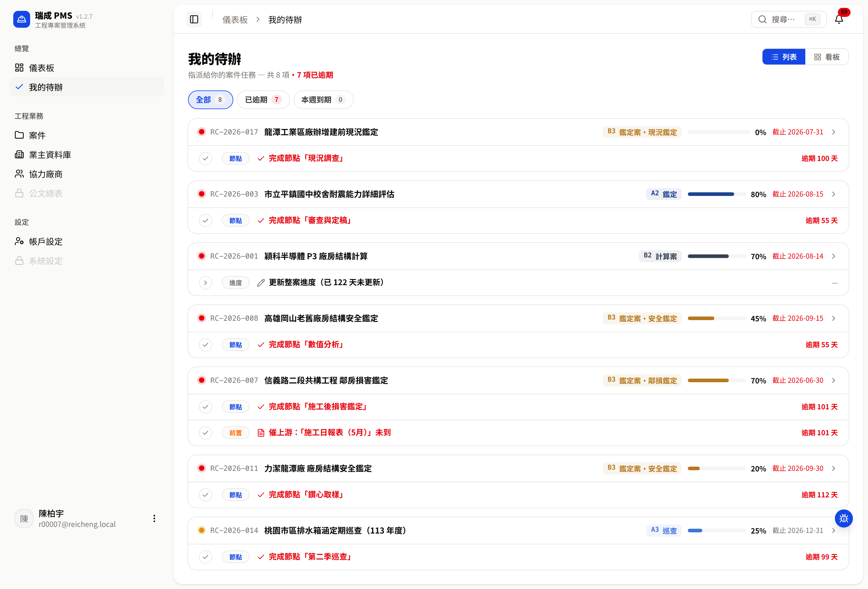
Task: Open case title 桃園市區排水箱涵定期巡查
Action: 335,530
